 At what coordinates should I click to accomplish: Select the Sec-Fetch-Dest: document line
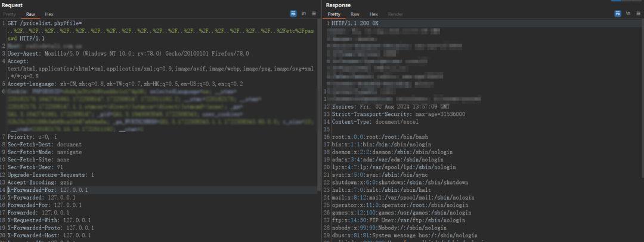click(44, 145)
